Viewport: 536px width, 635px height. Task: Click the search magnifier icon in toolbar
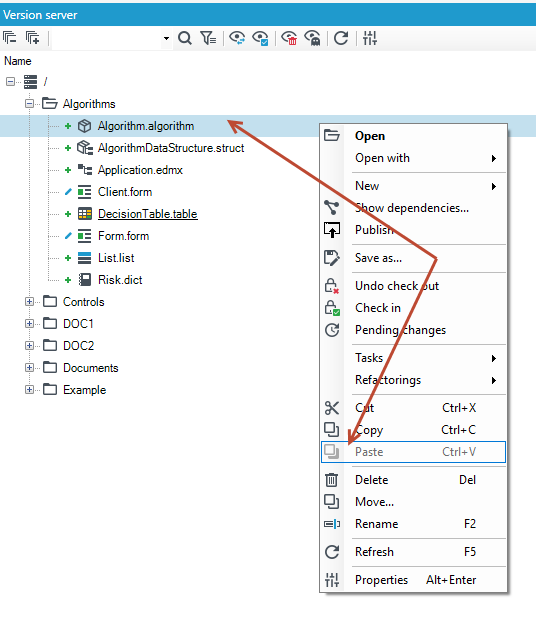coord(185,38)
